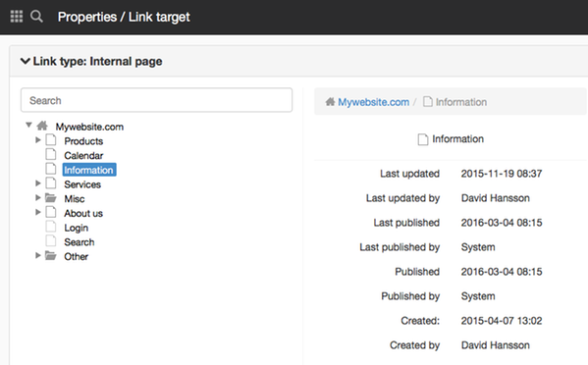Click the page icon next to Login

pos(51,227)
